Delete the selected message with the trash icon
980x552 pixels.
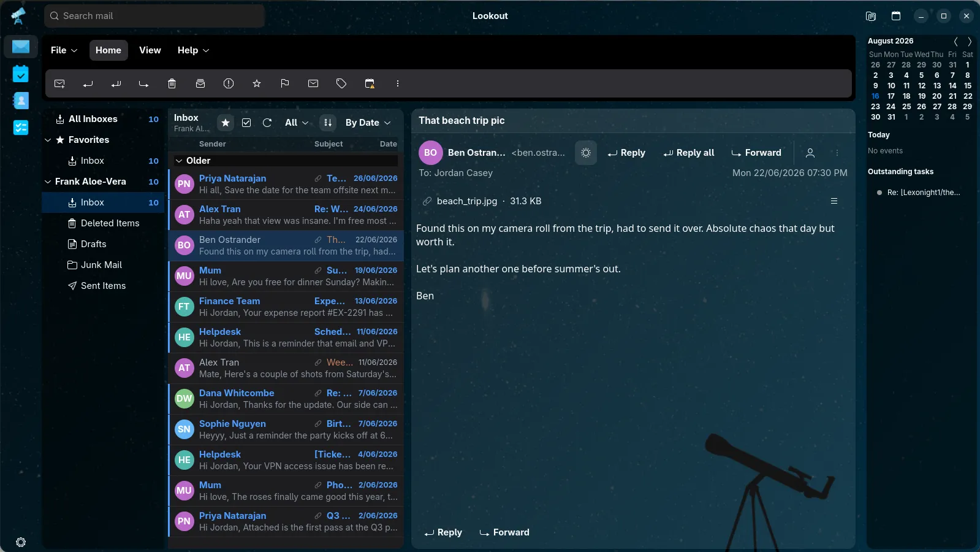172,83
